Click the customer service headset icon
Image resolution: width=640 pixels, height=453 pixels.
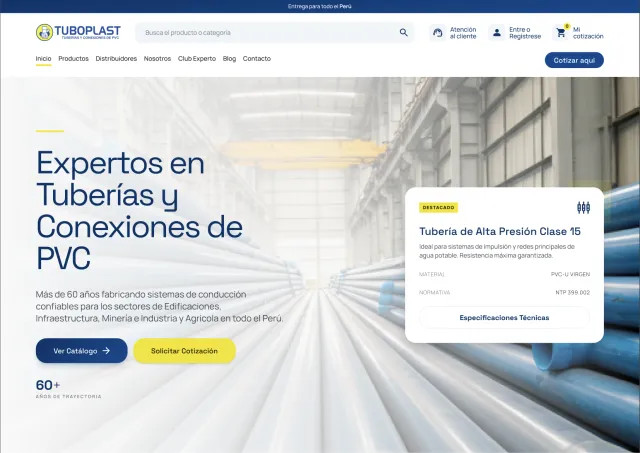[438, 33]
